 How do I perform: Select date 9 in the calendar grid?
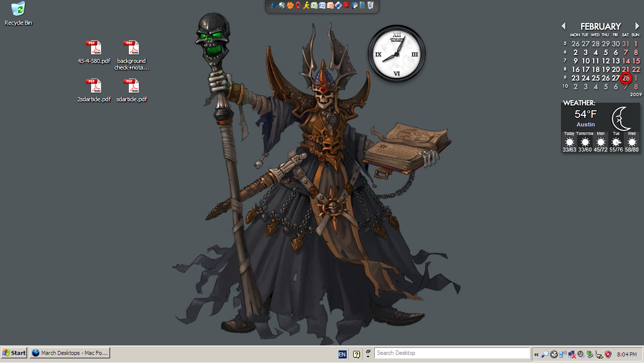(x=576, y=61)
